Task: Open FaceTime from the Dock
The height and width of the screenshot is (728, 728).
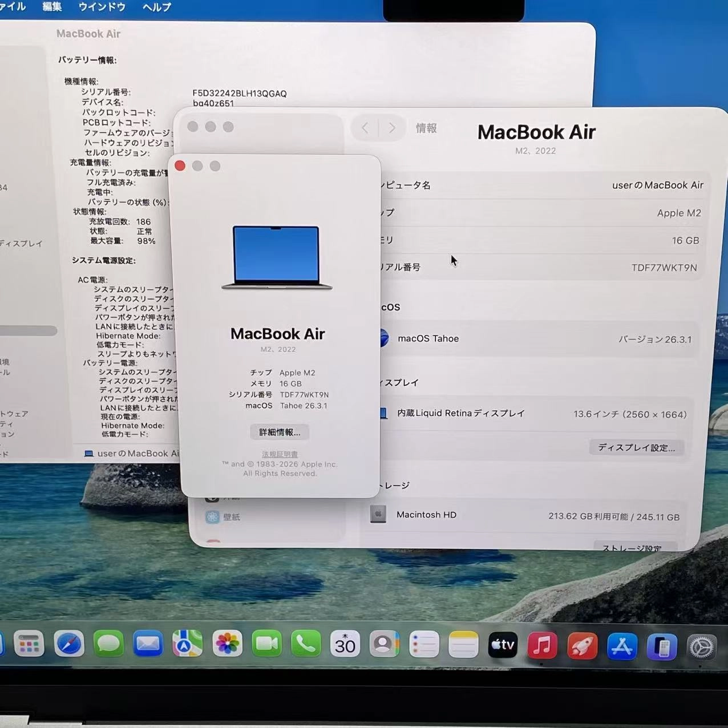Action: pyautogui.click(x=266, y=645)
